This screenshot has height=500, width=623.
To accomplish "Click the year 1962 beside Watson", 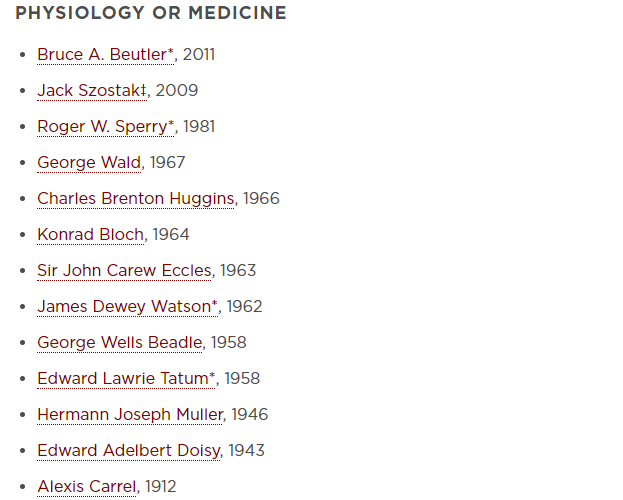I will coord(244,307).
